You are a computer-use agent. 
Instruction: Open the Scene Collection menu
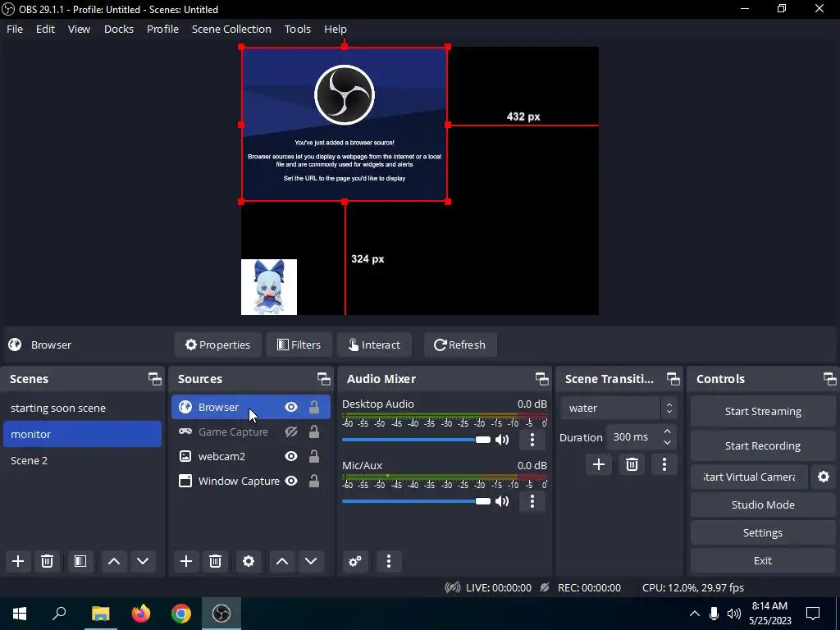pos(231,29)
